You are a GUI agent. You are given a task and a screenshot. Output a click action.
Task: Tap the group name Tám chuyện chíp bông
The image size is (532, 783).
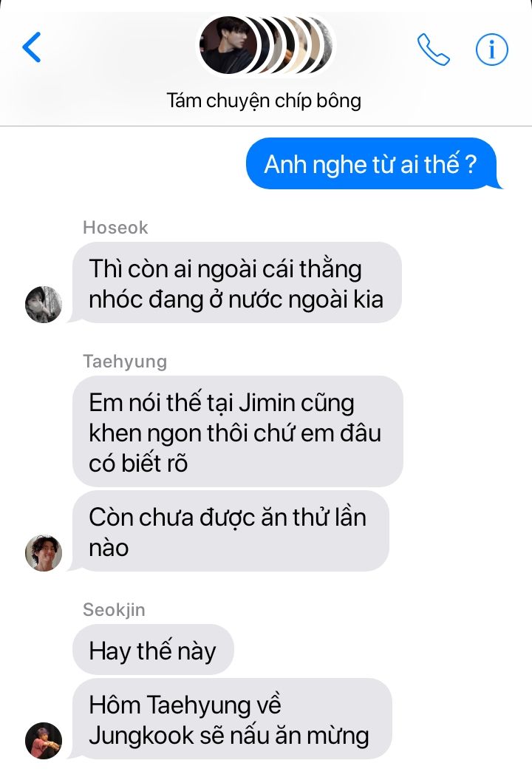[x=264, y=101]
